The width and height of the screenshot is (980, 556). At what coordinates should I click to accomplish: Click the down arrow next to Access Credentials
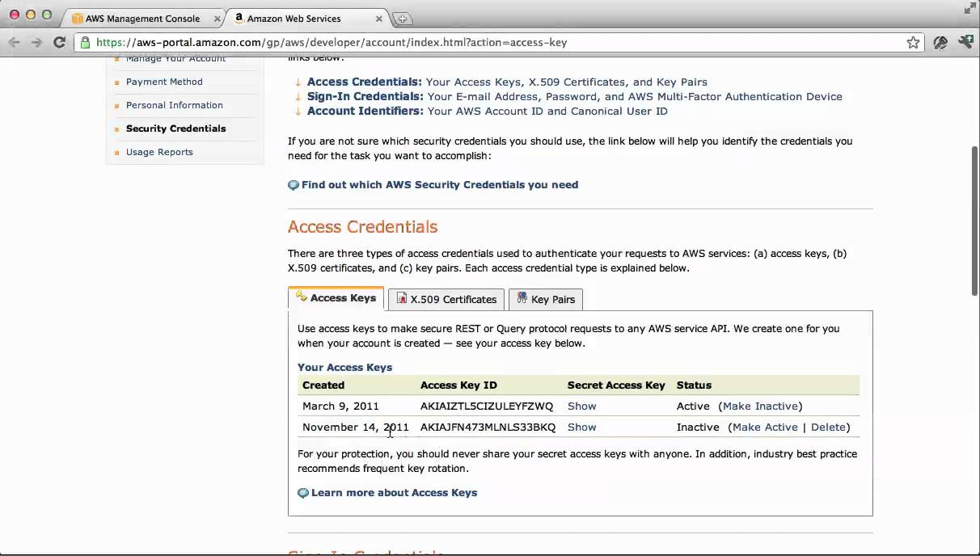click(298, 82)
